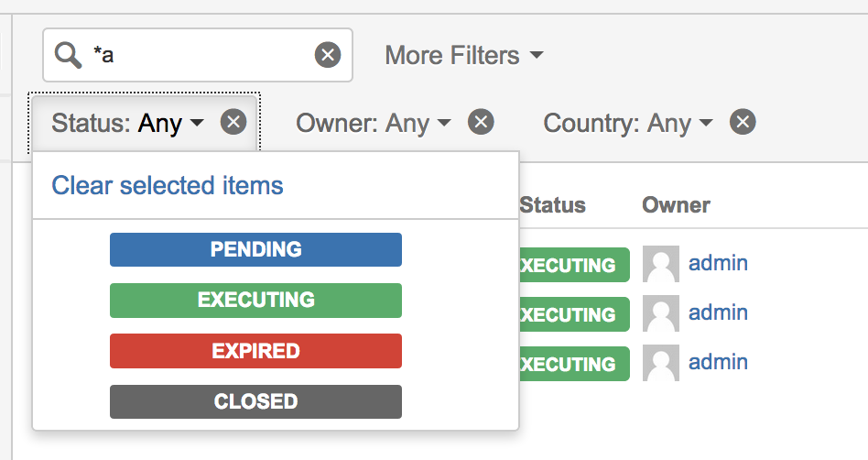This screenshot has width=868, height=460.
Task: Clear the search text with the X icon
Action: click(328, 55)
